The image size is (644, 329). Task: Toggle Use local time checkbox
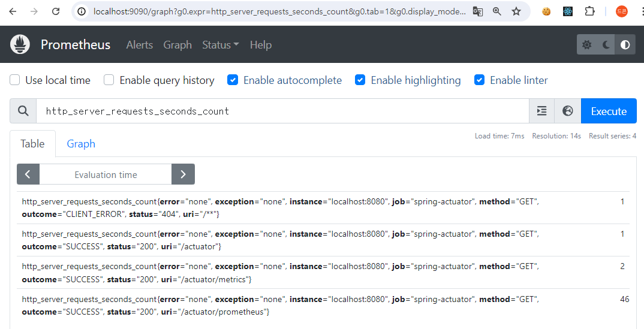point(15,80)
